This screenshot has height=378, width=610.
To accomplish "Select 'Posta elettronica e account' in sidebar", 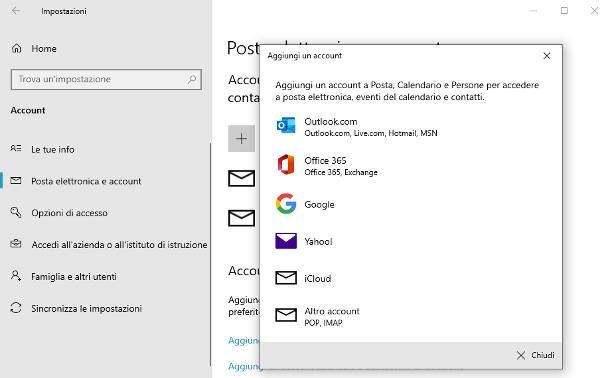I will coord(86,181).
